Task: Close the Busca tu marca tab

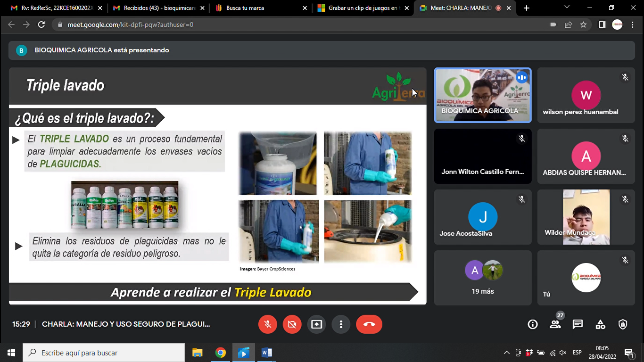Action: 305,8
